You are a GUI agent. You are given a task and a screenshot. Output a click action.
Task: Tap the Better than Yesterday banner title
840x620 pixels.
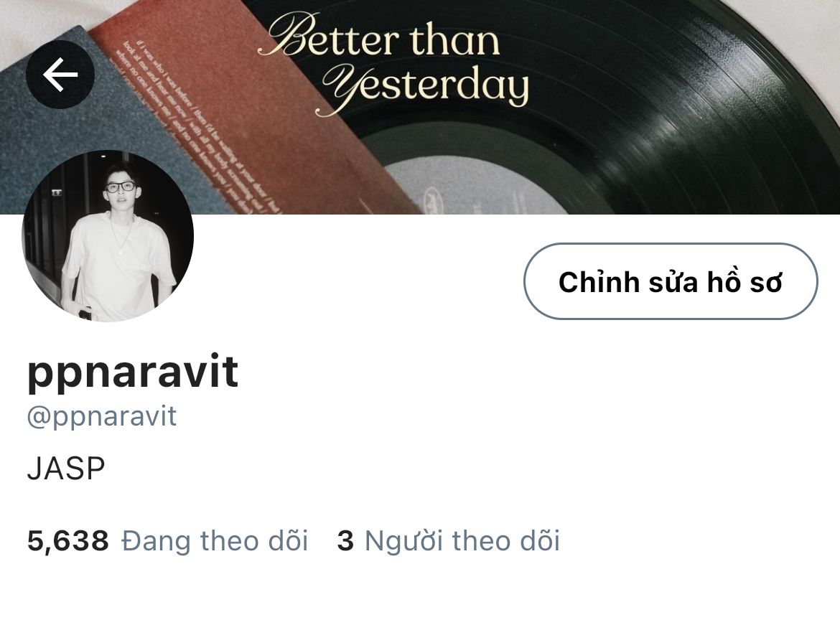click(x=393, y=63)
